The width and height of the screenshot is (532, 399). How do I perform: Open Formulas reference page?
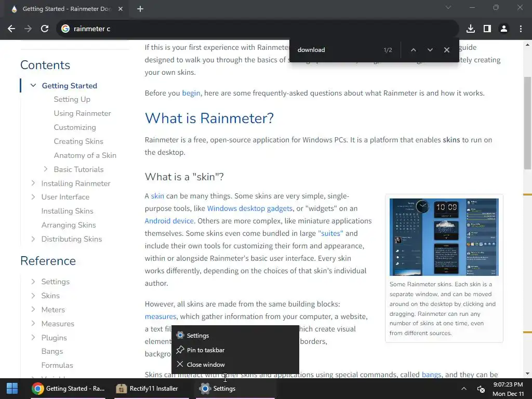57,365
